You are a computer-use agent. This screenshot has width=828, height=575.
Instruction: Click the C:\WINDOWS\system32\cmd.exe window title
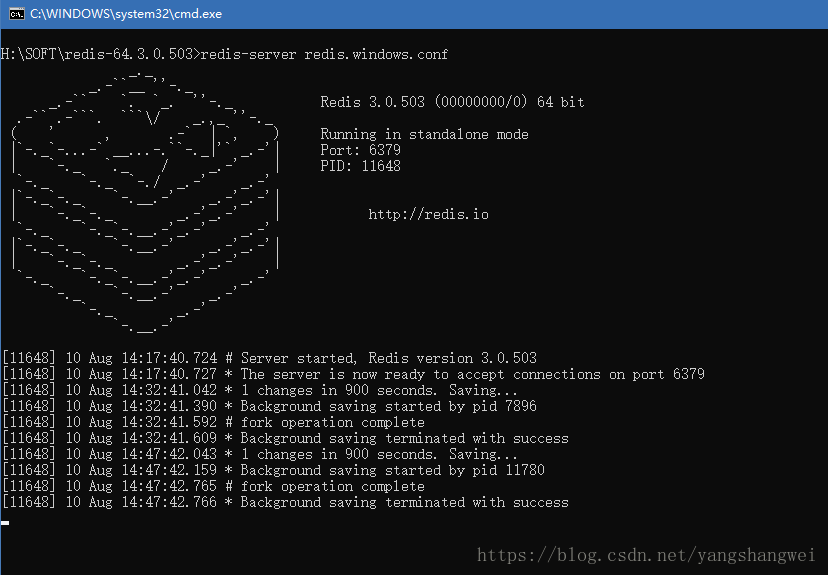click(x=126, y=14)
